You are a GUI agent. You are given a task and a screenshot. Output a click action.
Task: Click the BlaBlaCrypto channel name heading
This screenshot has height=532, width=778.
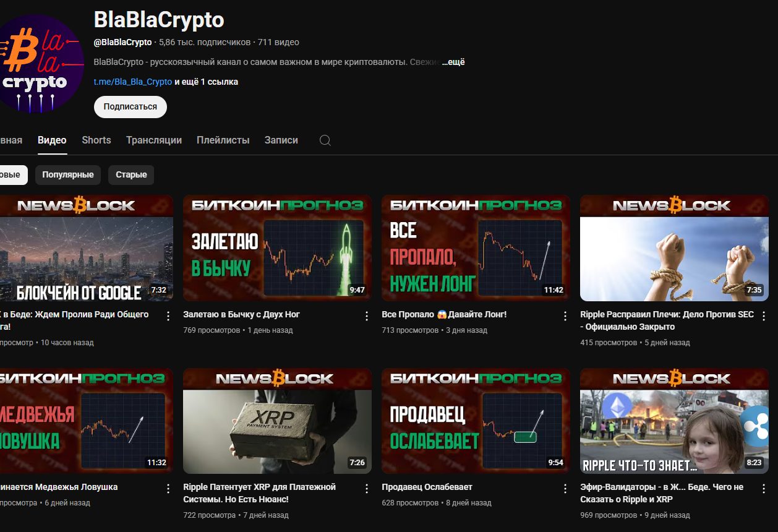pos(159,20)
